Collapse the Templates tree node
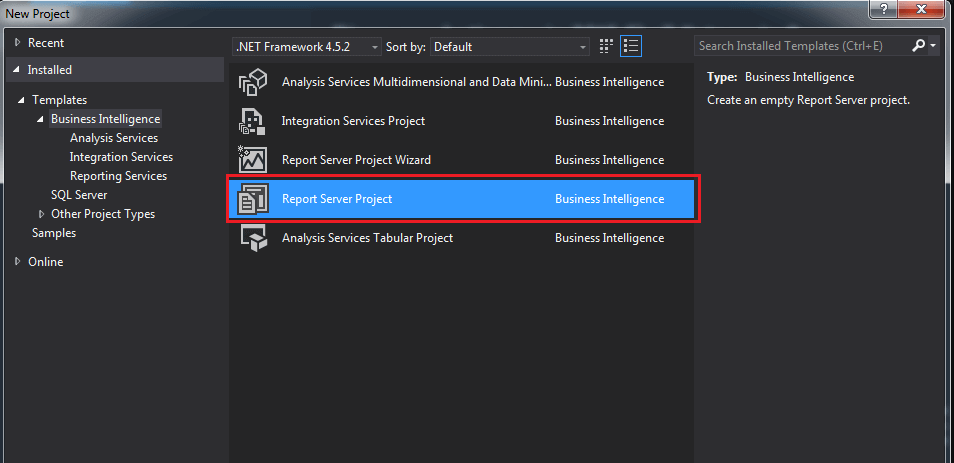Screen dimensions: 954x463 click(22, 100)
